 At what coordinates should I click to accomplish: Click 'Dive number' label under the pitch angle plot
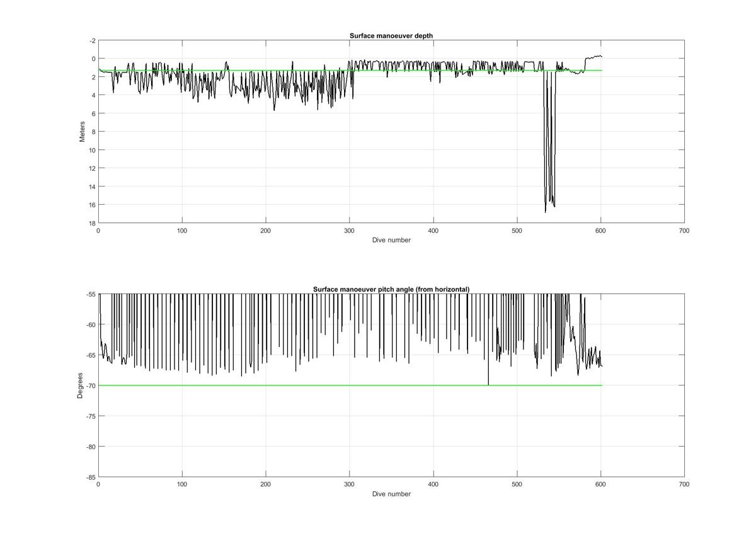point(391,494)
